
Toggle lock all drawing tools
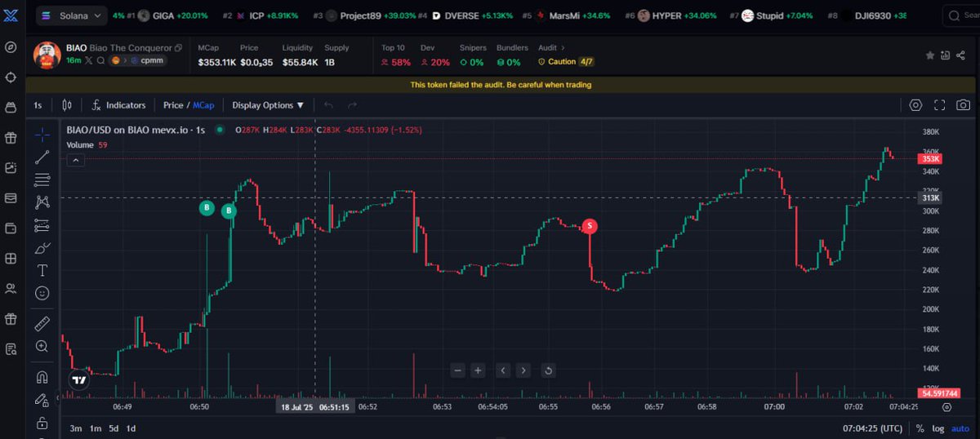point(42,422)
